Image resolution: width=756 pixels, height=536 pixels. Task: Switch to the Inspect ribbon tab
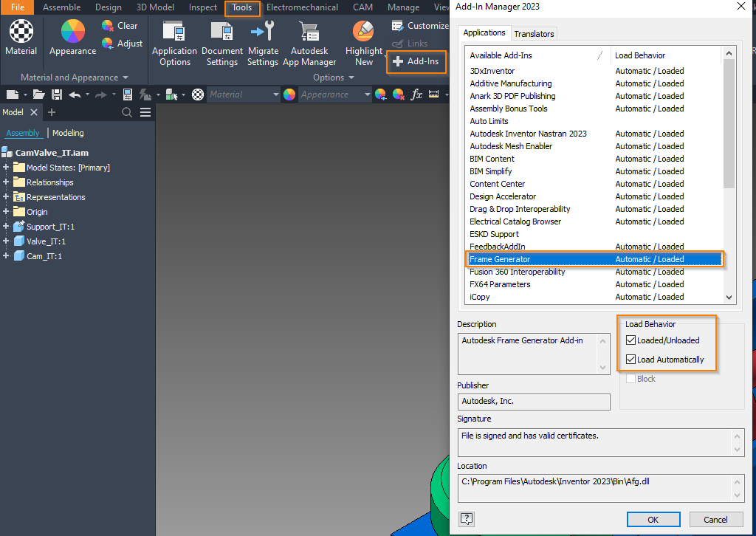[x=202, y=7]
